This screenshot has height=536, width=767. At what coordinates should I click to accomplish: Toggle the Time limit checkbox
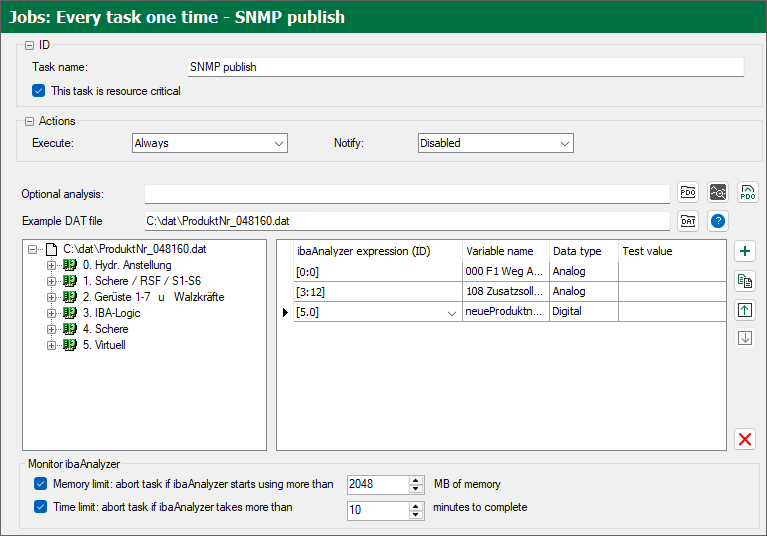[41, 507]
